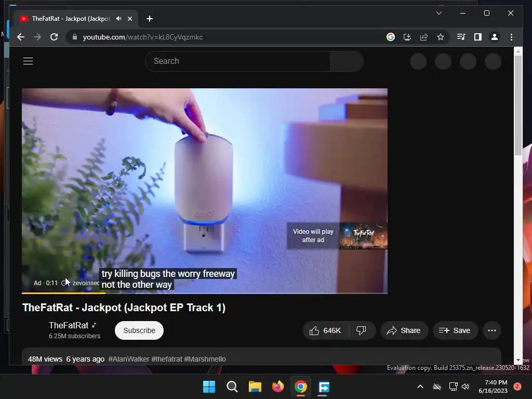Click the #Marshmello hashtag
532x399 pixels.
(x=205, y=359)
